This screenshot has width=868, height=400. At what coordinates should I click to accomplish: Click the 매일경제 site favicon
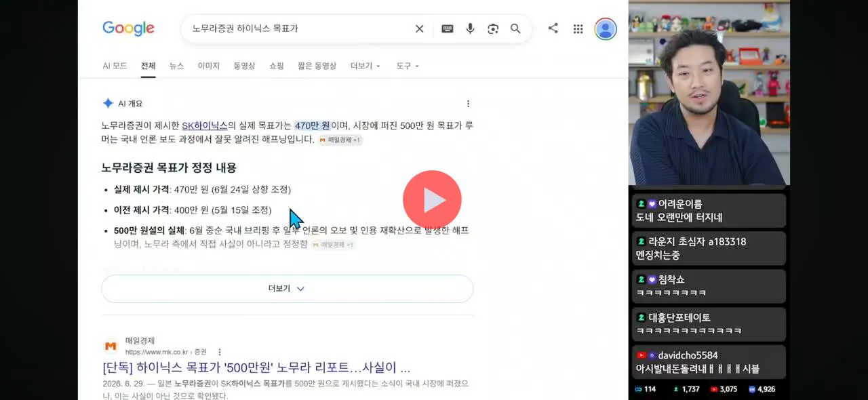coord(111,346)
